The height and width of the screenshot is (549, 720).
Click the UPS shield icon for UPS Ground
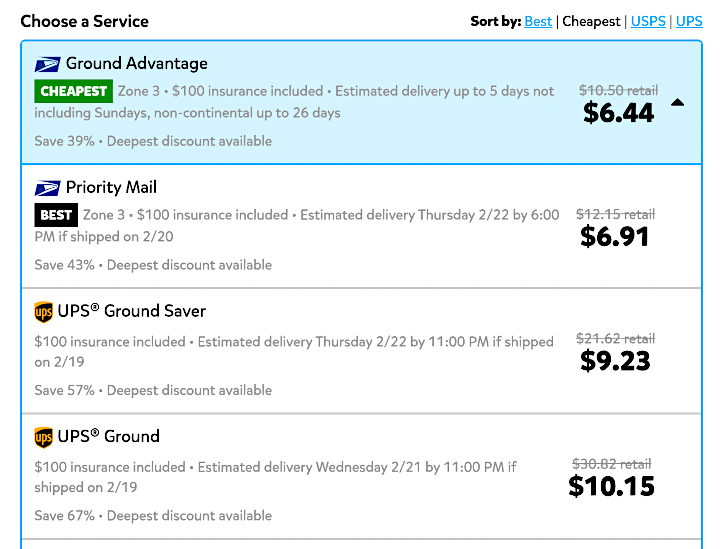44,437
